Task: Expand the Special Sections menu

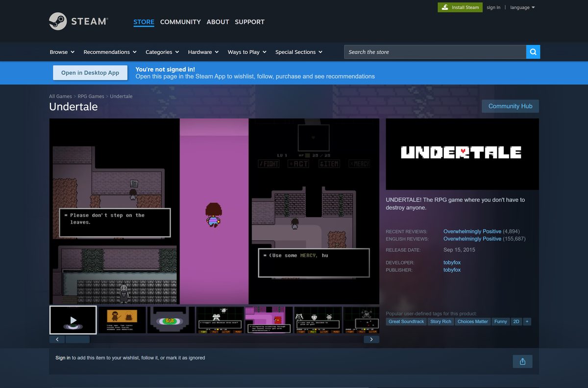Action: [x=299, y=52]
